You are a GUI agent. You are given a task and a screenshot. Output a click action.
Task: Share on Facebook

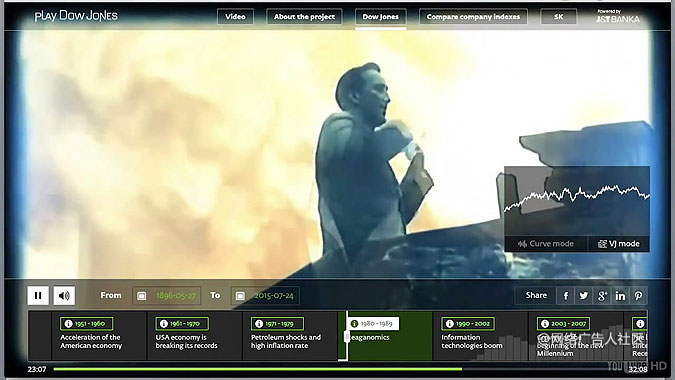coord(566,296)
